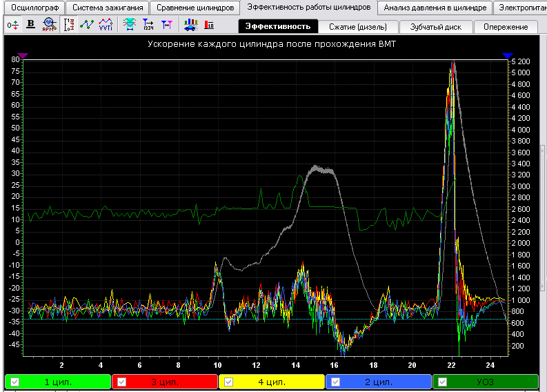Screen dimensions: 547x392
Task: Click the 16 label on the time axis
Action: pos(334,365)
